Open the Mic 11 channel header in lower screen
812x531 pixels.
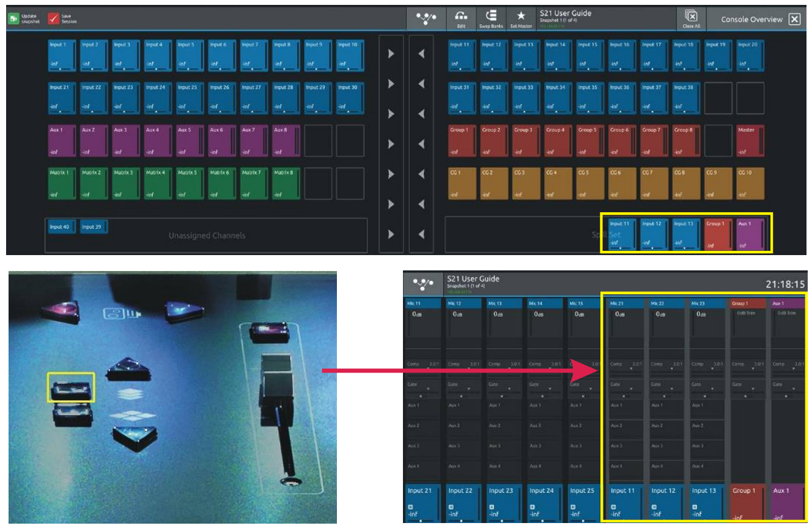[424, 303]
